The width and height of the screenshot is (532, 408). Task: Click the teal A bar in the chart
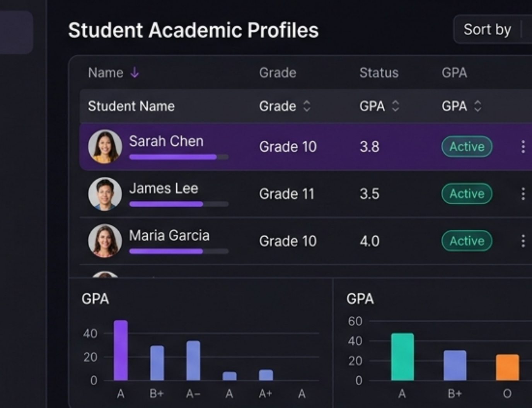click(402, 357)
